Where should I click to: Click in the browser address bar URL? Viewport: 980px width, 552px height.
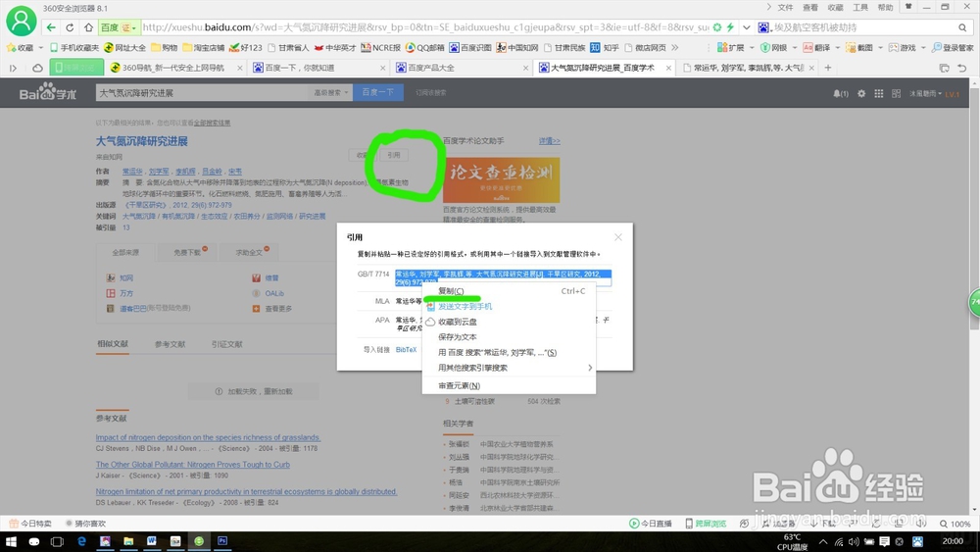425,27
